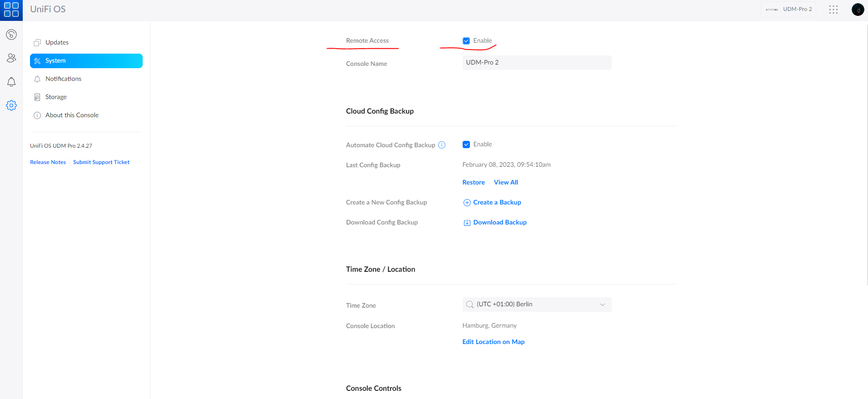This screenshot has height=399, width=868.
Task: Open the bell notifications sidebar icon
Action: [11, 82]
